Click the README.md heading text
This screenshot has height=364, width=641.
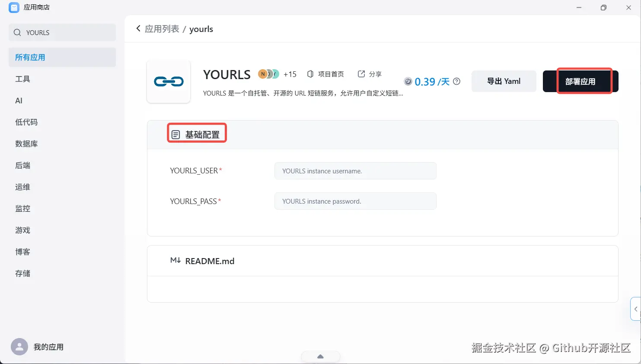coord(210,261)
